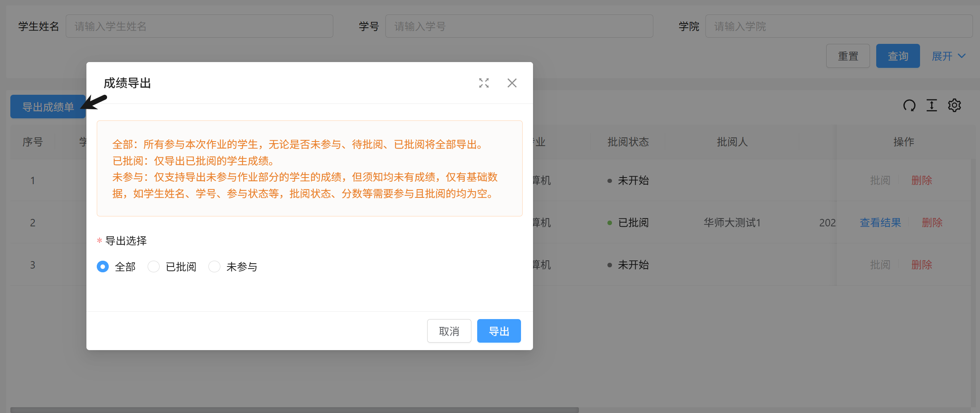Click the 学院 input field
The height and width of the screenshot is (413, 980).
point(839,26)
